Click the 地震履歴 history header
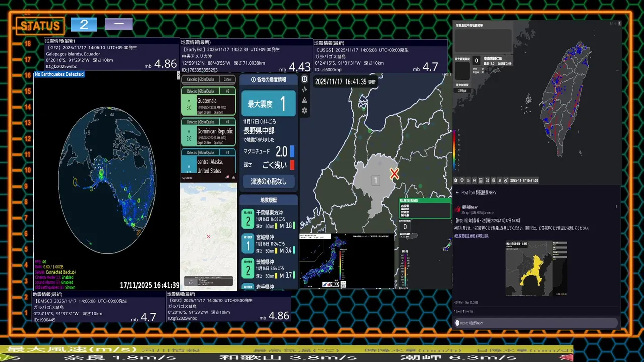 (269, 200)
